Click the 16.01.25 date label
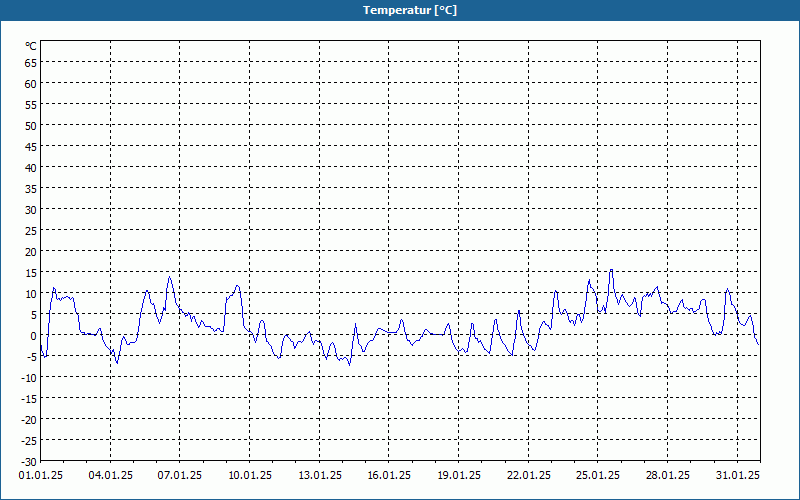 pos(389,476)
